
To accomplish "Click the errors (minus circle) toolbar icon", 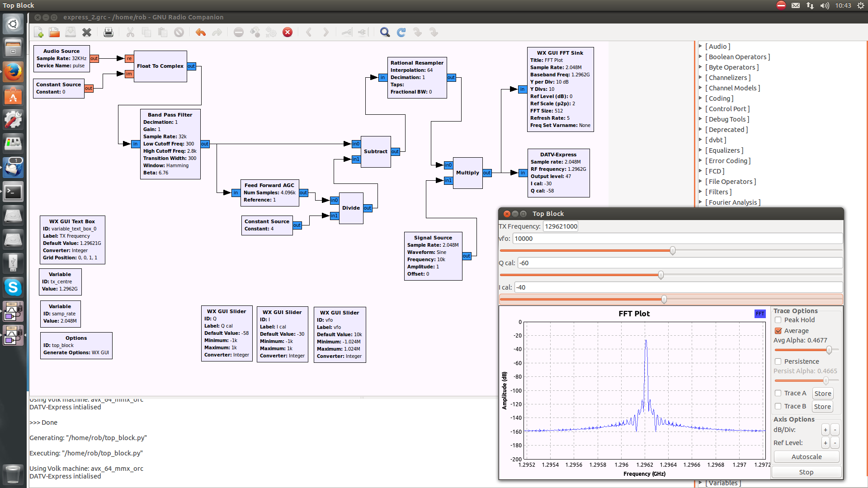I will [239, 32].
